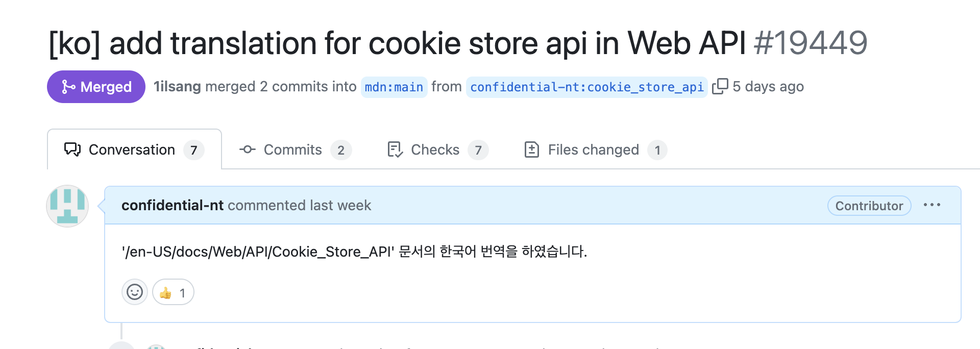Click the confidential-nt avatar thumbnail

(x=67, y=206)
